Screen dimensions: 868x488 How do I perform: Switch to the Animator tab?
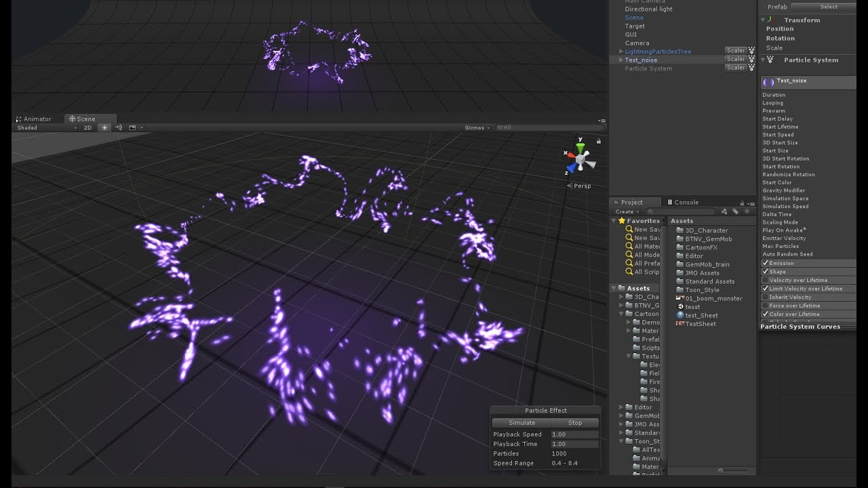[x=37, y=119]
